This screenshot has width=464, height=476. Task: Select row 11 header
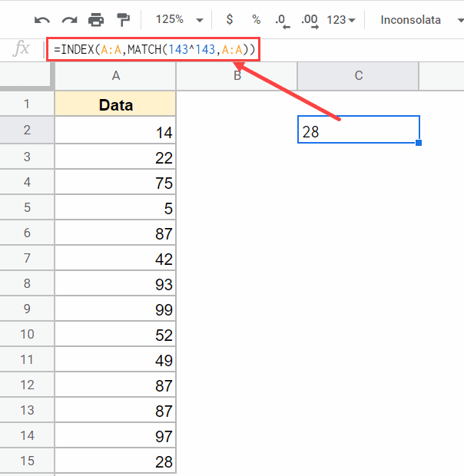point(27,359)
